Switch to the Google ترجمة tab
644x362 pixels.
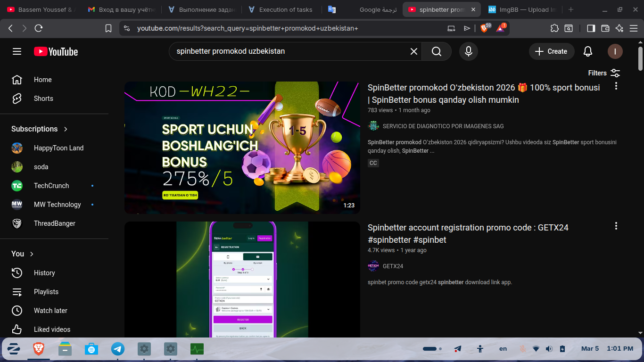(362, 9)
